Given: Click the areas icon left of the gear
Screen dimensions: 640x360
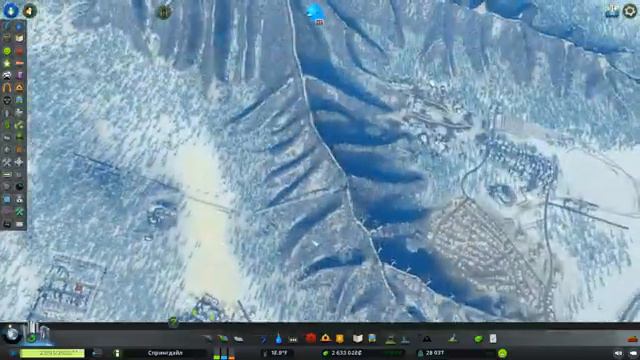Looking at the screenshot, I should (x=612, y=11).
